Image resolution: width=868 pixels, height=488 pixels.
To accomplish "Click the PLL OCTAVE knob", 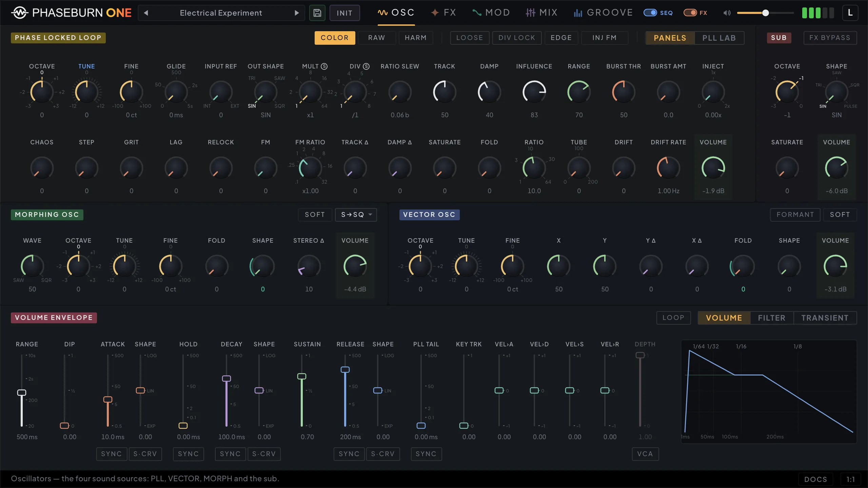I will tap(42, 91).
